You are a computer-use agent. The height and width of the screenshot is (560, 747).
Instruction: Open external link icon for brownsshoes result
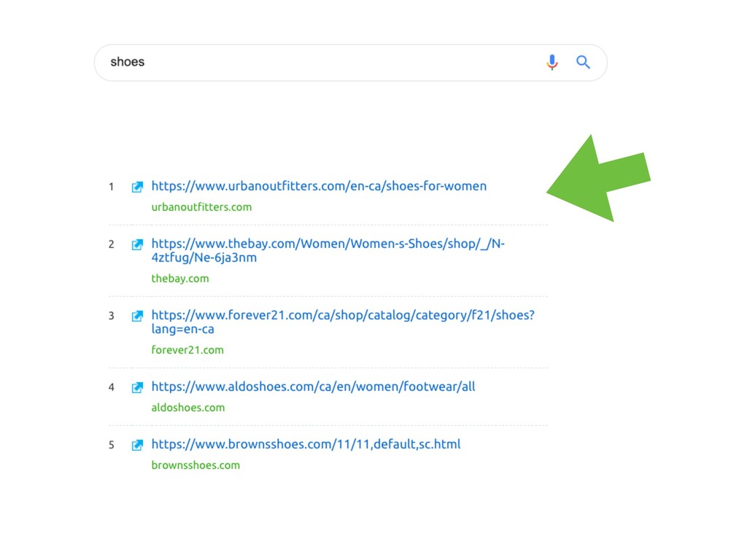tap(137, 445)
